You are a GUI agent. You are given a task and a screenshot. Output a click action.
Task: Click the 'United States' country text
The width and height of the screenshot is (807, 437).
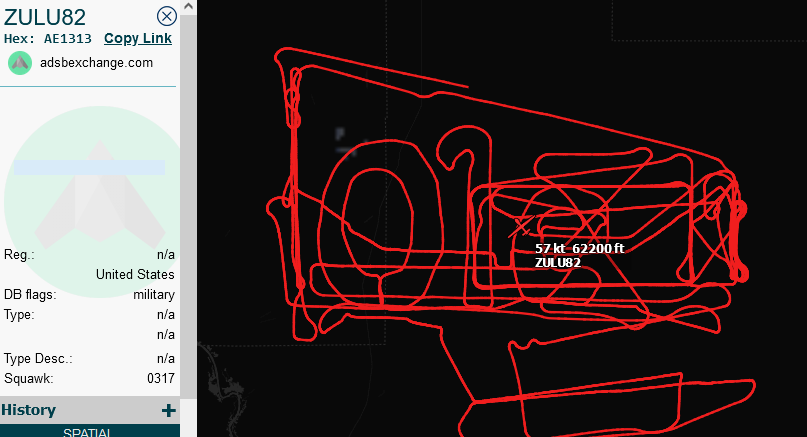135,274
